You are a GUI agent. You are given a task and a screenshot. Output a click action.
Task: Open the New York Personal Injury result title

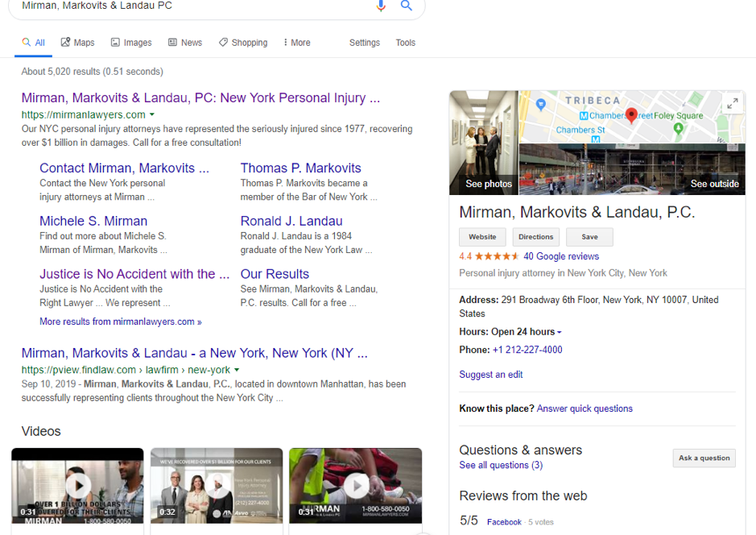tap(200, 98)
